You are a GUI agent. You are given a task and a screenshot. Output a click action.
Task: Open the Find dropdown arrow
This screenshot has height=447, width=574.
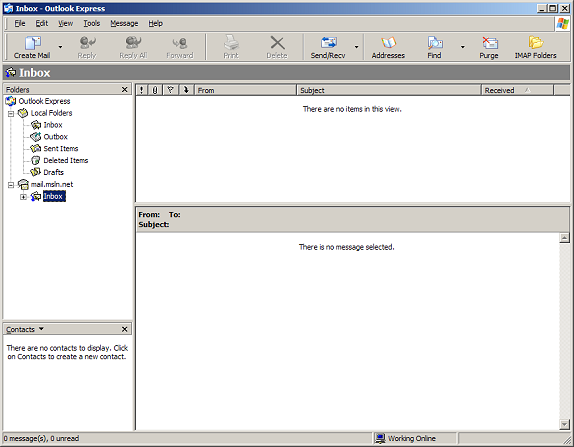tap(463, 47)
